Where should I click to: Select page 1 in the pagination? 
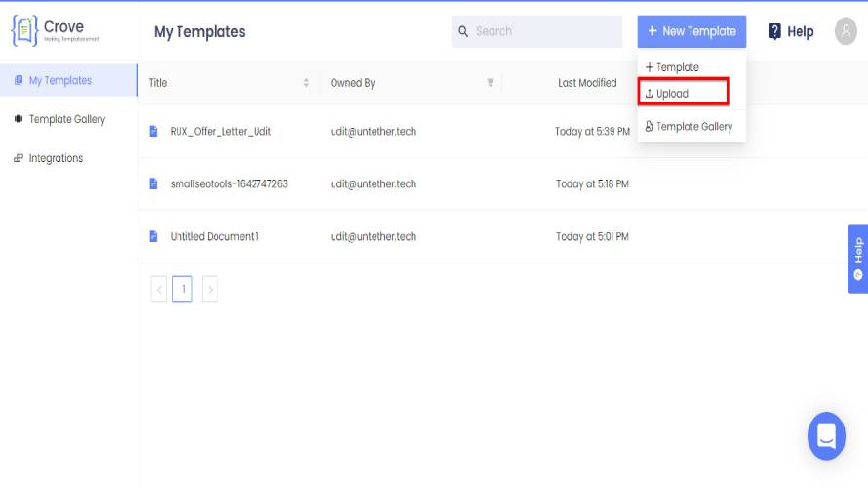[x=182, y=289]
